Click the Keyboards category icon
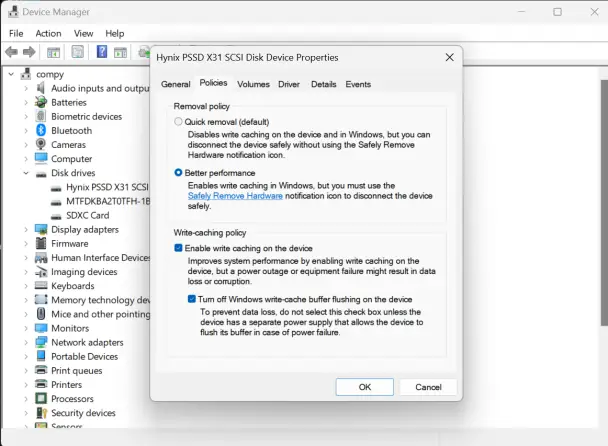Screen dimensions: 608x446 tap(41, 285)
